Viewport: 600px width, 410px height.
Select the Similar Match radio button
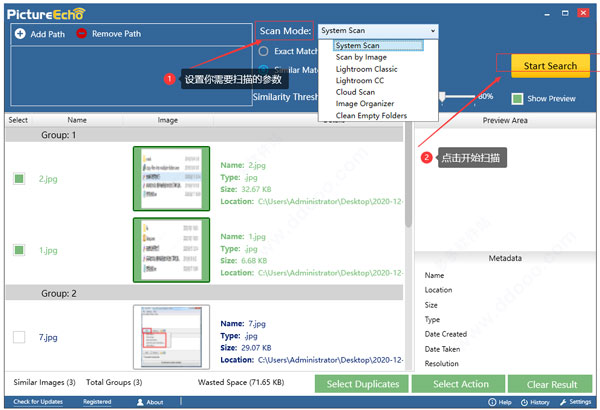263,70
